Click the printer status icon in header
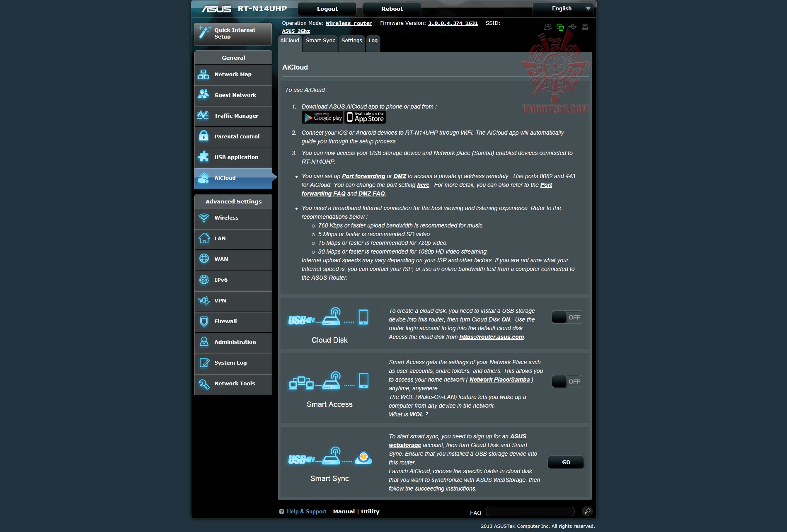787x532 pixels. point(585,27)
